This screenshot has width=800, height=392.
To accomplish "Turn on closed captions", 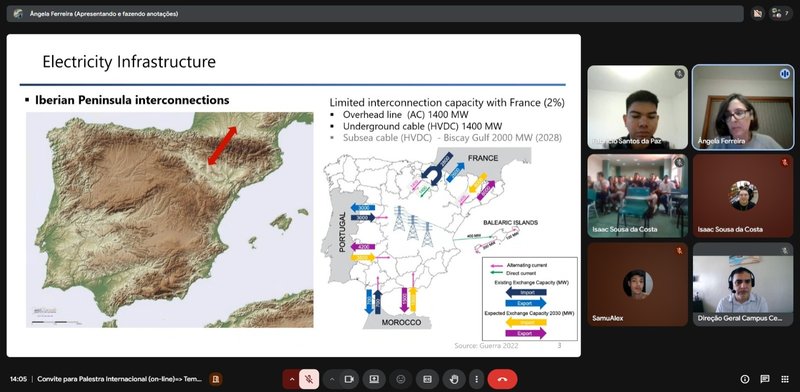I will (427, 379).
